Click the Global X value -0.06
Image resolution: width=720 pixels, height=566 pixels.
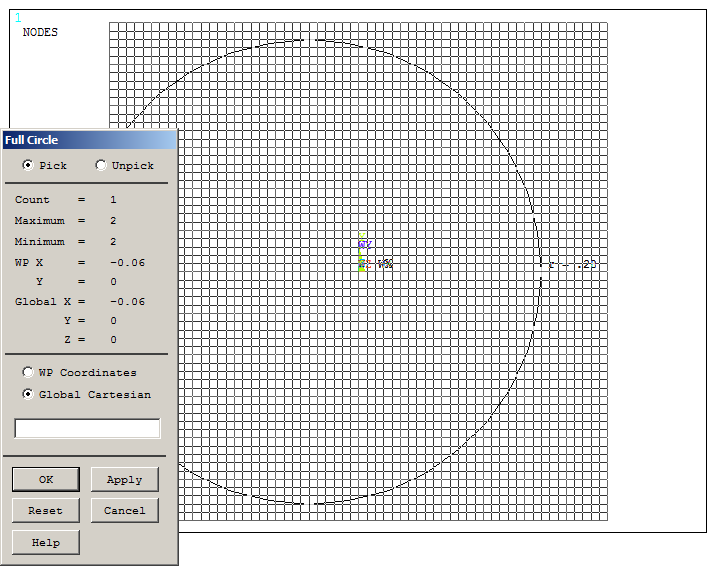(128, 302)
